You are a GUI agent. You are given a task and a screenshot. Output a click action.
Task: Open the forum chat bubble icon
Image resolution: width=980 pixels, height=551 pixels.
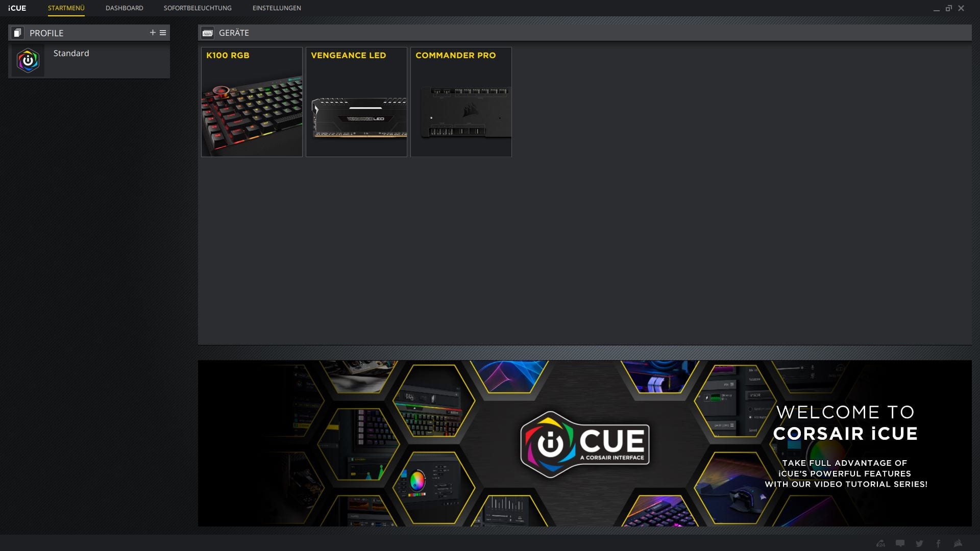900,543
